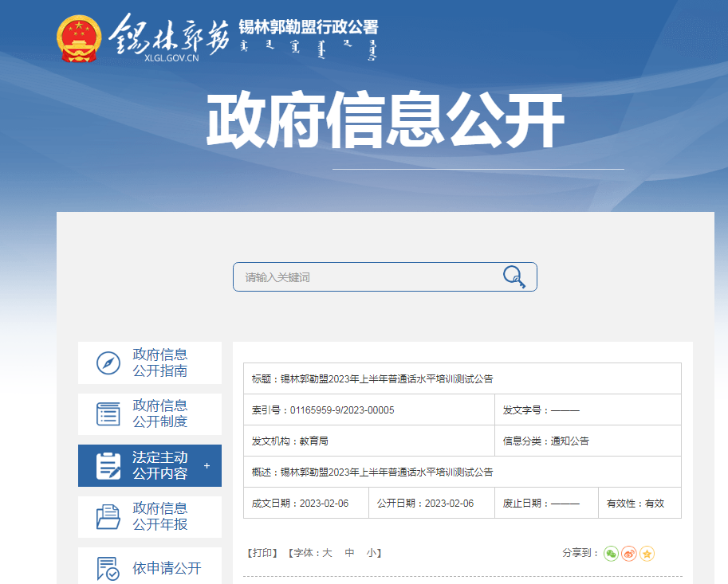Click the 打印 print link
The image size is (728, 584).
[x=262, y=553]
